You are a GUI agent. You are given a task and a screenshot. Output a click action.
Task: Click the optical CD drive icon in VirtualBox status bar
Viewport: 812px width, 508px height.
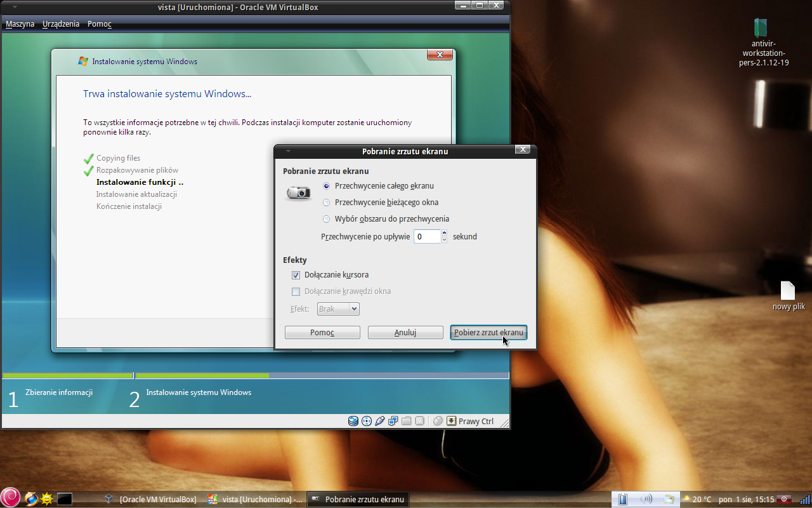[367, 421]
